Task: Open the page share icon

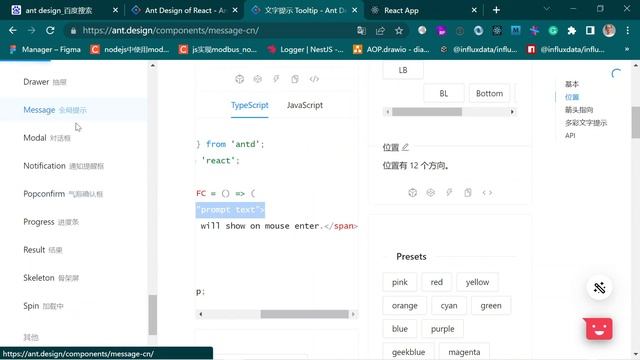Action: coord(380,31)
